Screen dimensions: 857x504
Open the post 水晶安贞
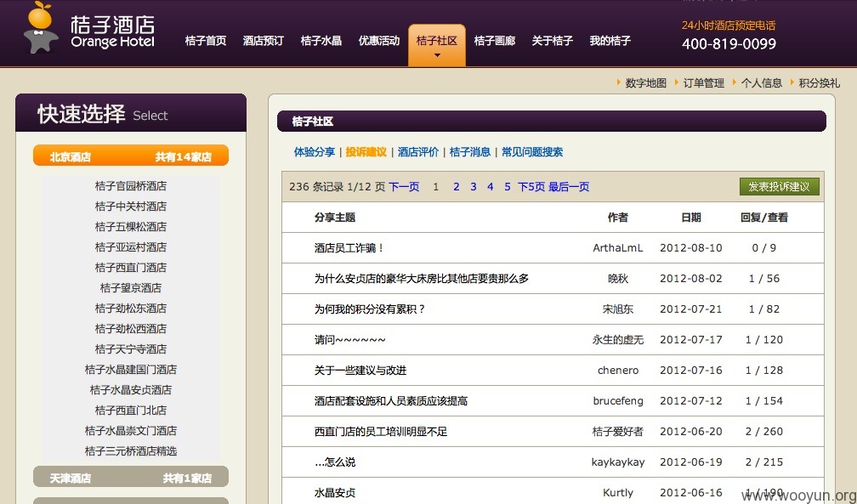(x=335, y=493)
